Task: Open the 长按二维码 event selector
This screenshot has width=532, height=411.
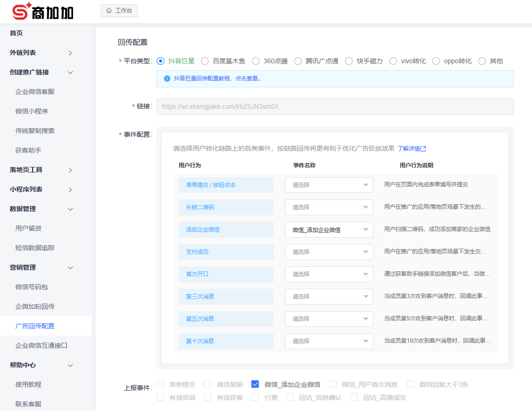Action: (x=329, y=207)
